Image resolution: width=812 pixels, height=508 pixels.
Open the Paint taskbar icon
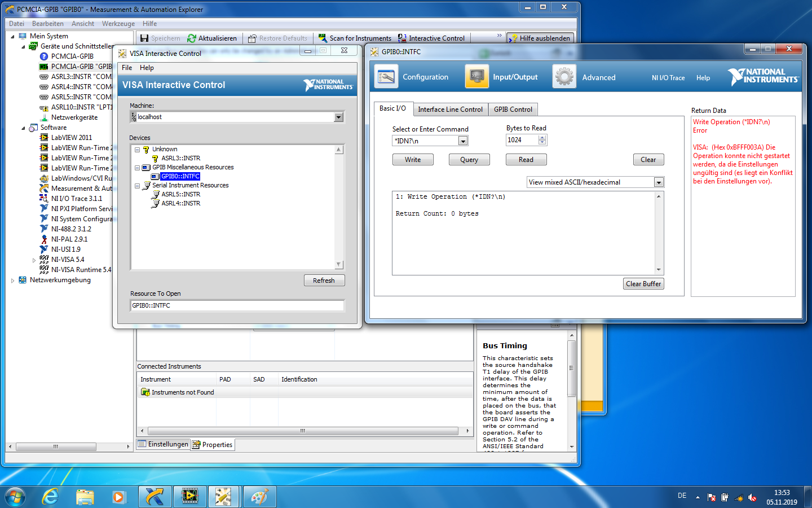(x=259, y=497)
